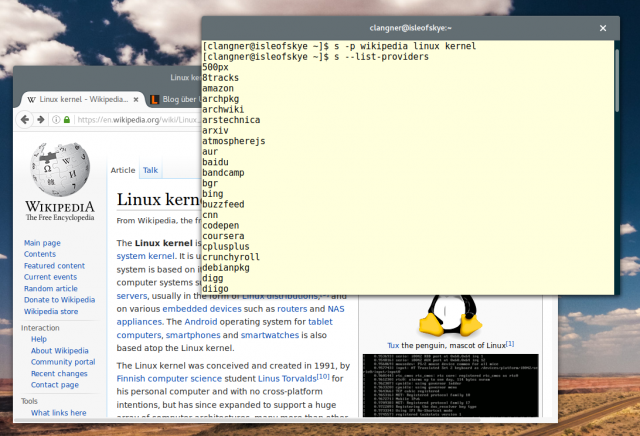
Task: Click the Tux link in image caption
Action: [x=393, y=345]
